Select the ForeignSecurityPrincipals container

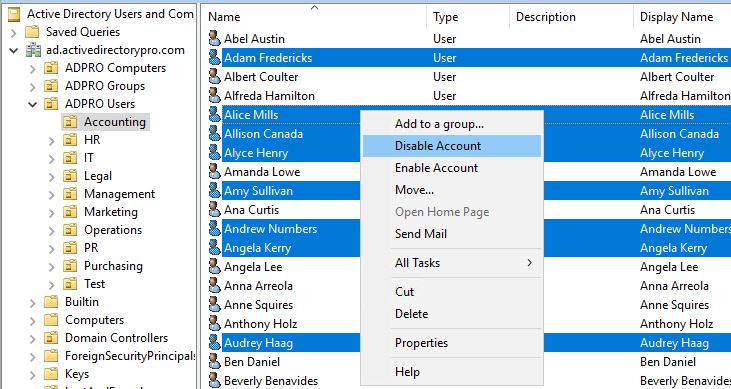click(x=130, y=356)
